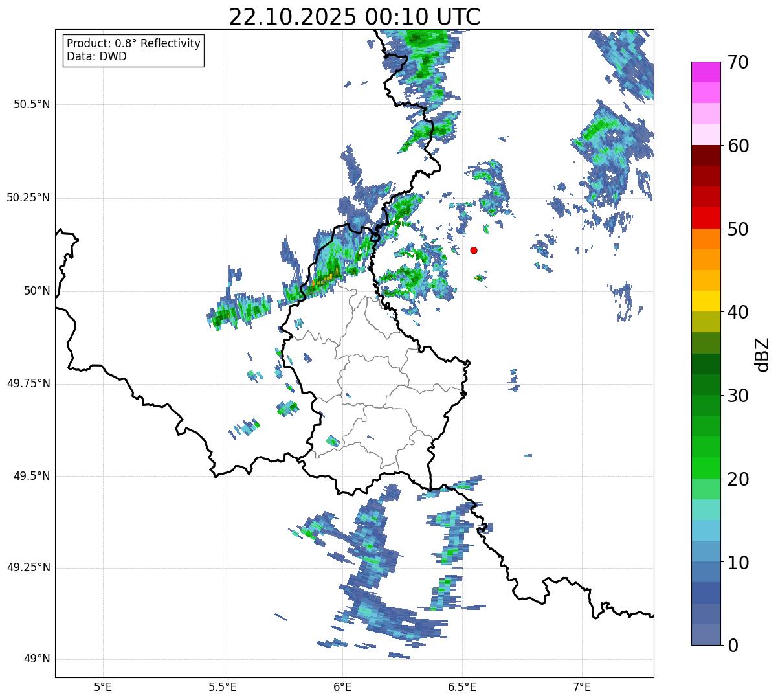Click the 'Product: 0.8° Reflectivity' label
778x700 pixels.
pos(134,43)
